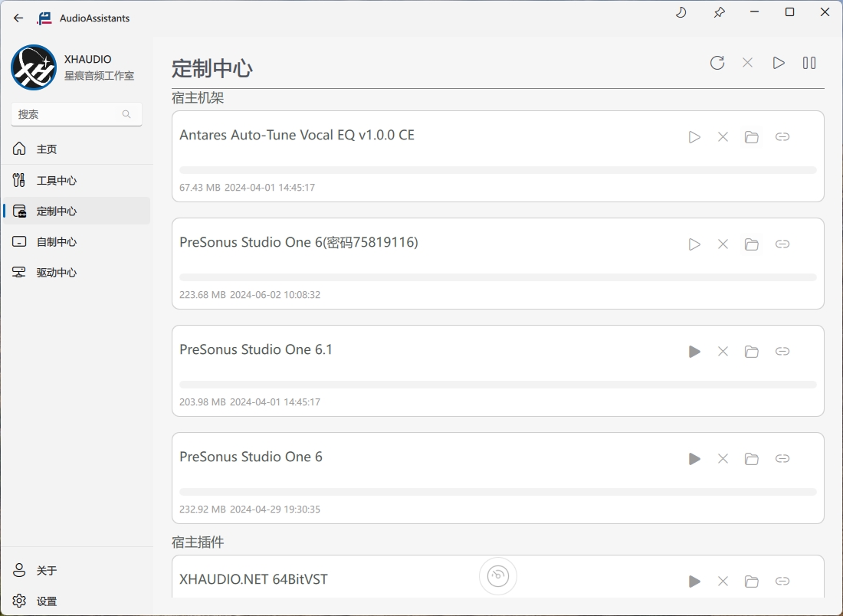843x616 pixels.
Task: Go to 主页 in the sidebar
Action: click(x=47, y=149)
